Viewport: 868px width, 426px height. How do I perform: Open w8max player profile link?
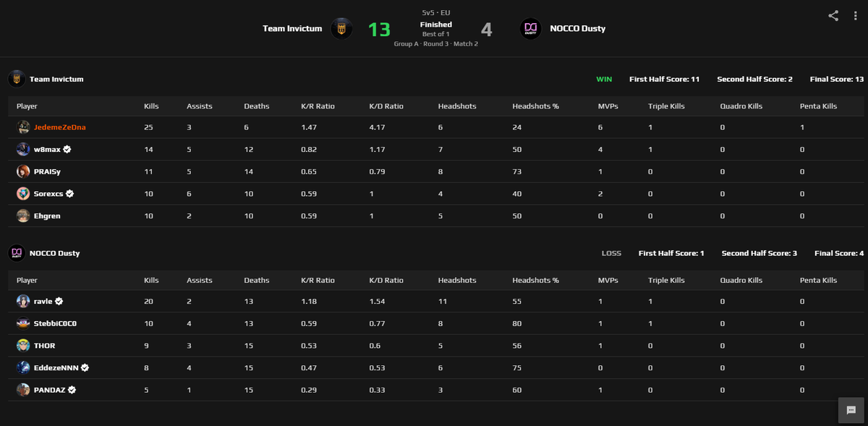click(47, 150)
